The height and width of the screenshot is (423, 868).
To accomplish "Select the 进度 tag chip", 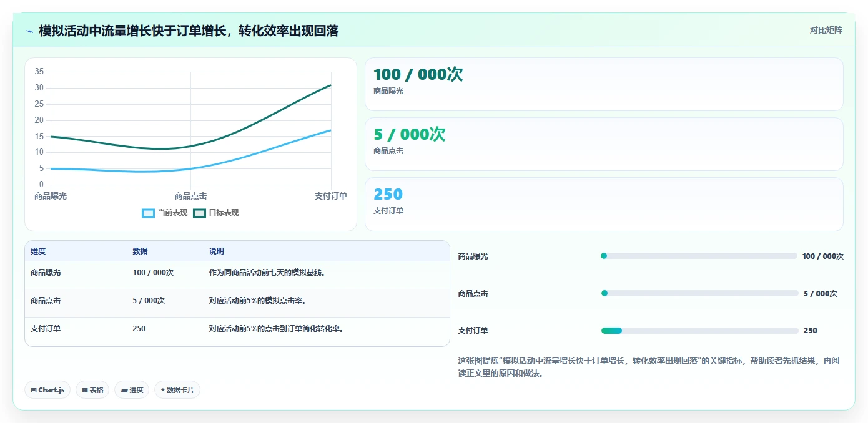I will 132,390.
